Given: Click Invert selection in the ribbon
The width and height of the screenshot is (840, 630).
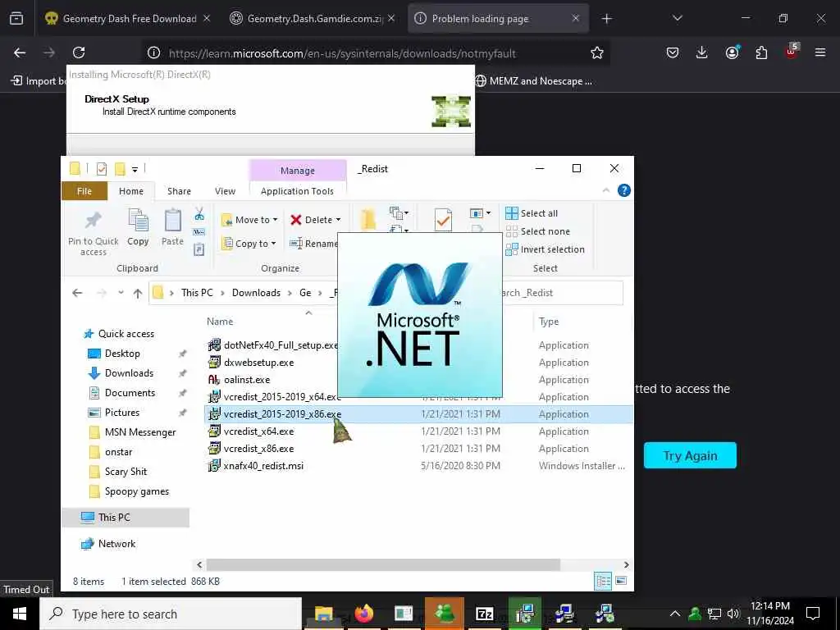Looking at the screenshot, I should coord(545,249).
